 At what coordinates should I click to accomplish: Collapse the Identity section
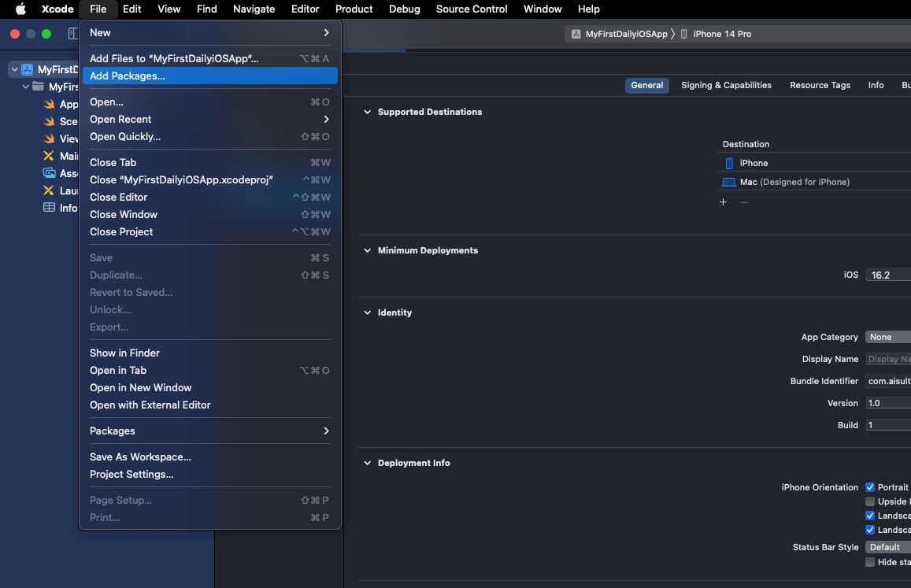pos(367,312)
